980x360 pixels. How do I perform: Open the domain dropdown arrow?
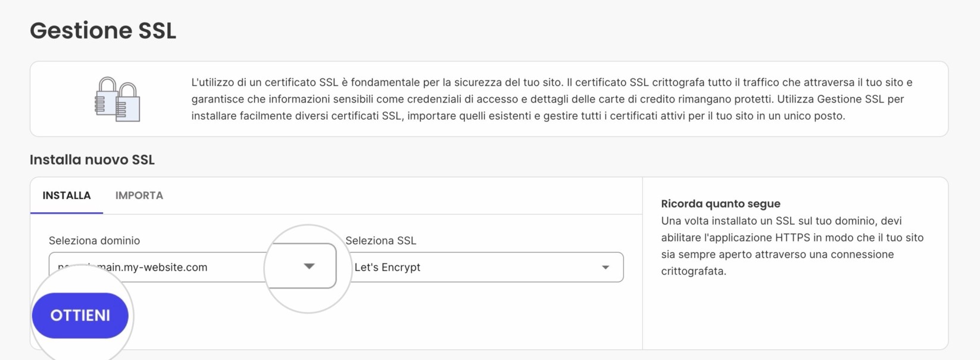tap(309, 266)
